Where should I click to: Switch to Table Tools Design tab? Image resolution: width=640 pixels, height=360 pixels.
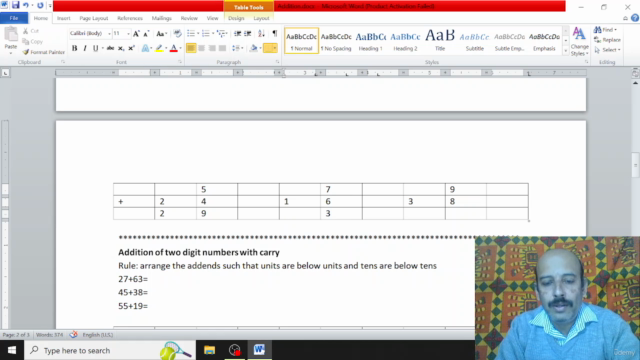click(x=236, y=18)
